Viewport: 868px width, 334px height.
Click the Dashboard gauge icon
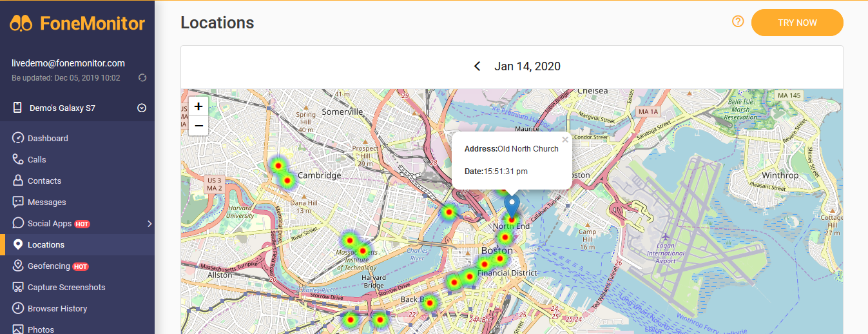coord(18,138)
